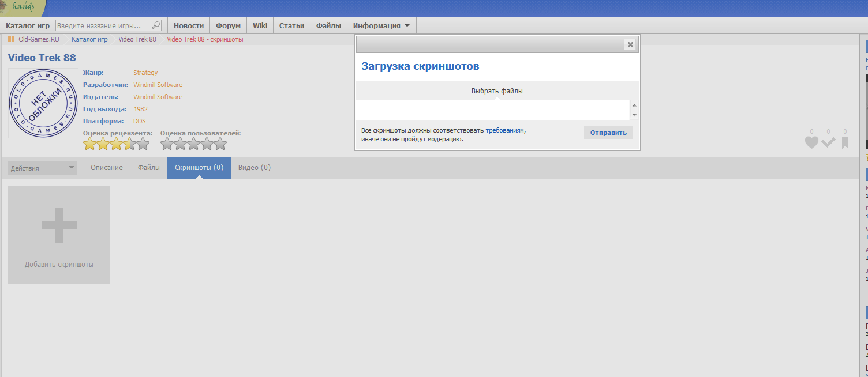Click the Загрузка скриншотов dialog heading
Image resolution: width=868 pixels, height=377 pixels.
click(x=420, y=66)
